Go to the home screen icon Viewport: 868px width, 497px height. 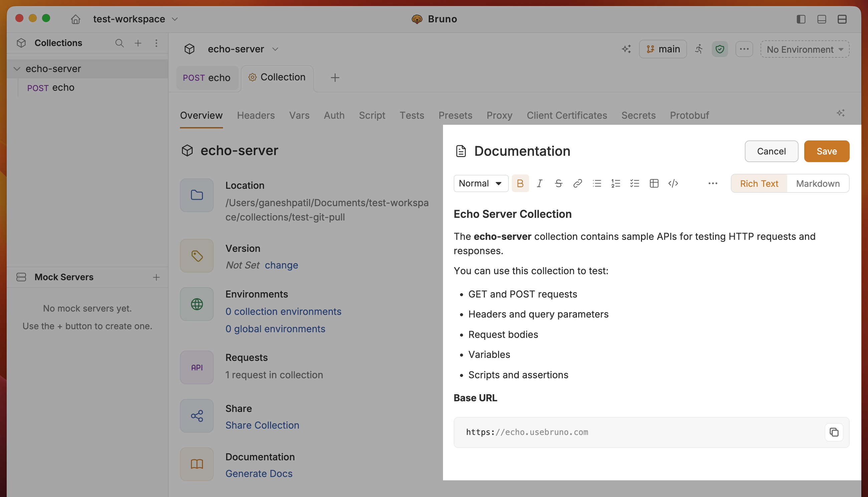tap(75, 19)
